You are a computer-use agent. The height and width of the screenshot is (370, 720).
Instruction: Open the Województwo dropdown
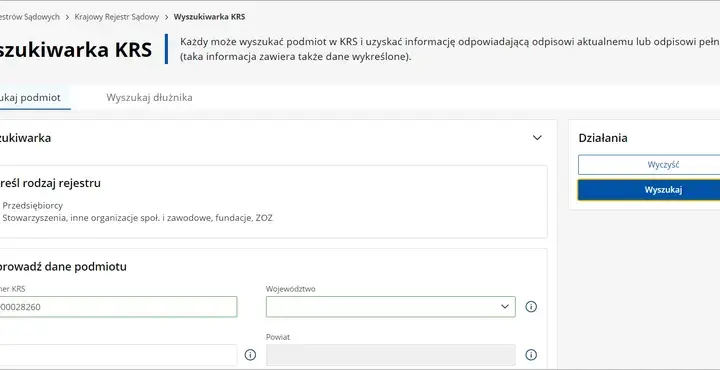pos(390,307)
